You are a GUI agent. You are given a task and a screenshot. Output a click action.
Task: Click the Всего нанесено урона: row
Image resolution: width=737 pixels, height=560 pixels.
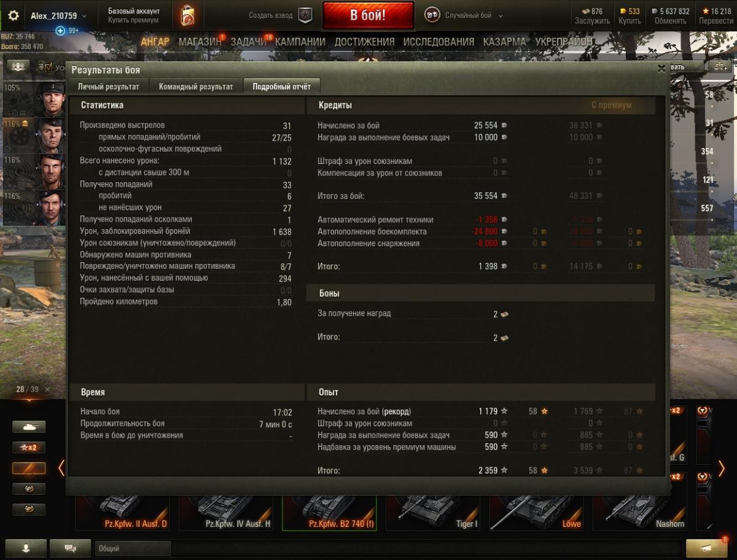coord(186,161)
